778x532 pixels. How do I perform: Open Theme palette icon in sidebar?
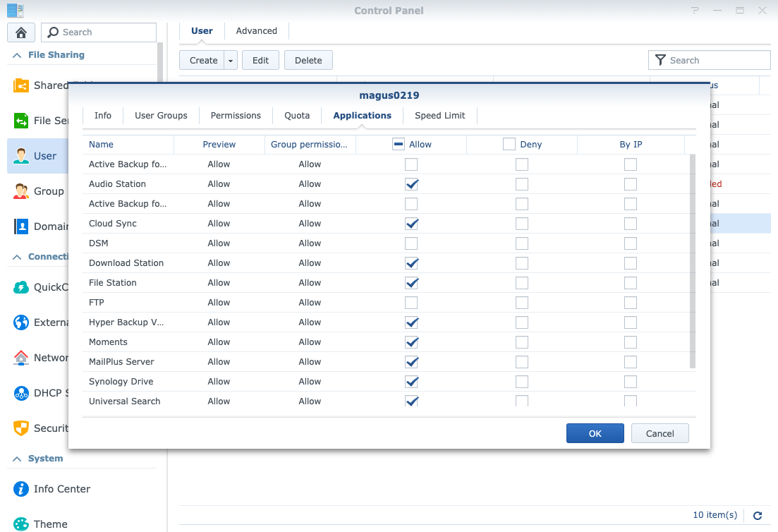click(21, 524)
